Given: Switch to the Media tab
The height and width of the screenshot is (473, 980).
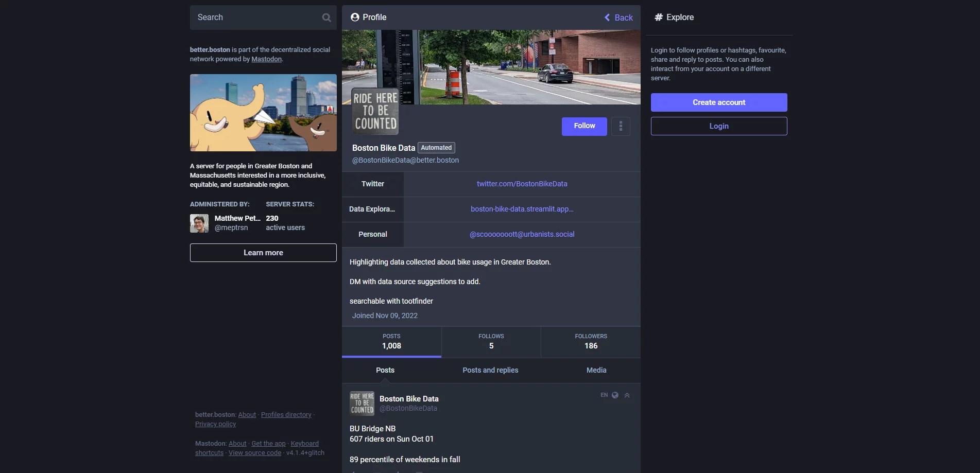Looking at the screenshot, I should pyautogui.click(x=596, y=370).
